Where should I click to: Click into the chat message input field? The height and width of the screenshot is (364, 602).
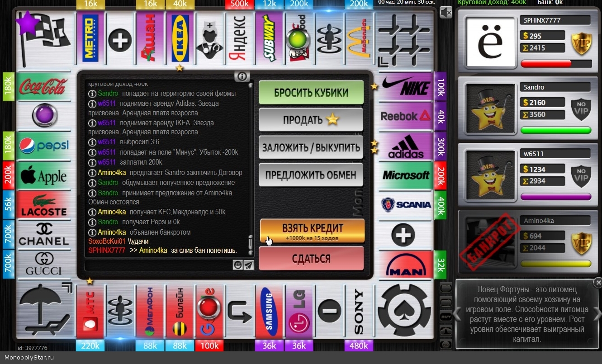pos(159,265)
